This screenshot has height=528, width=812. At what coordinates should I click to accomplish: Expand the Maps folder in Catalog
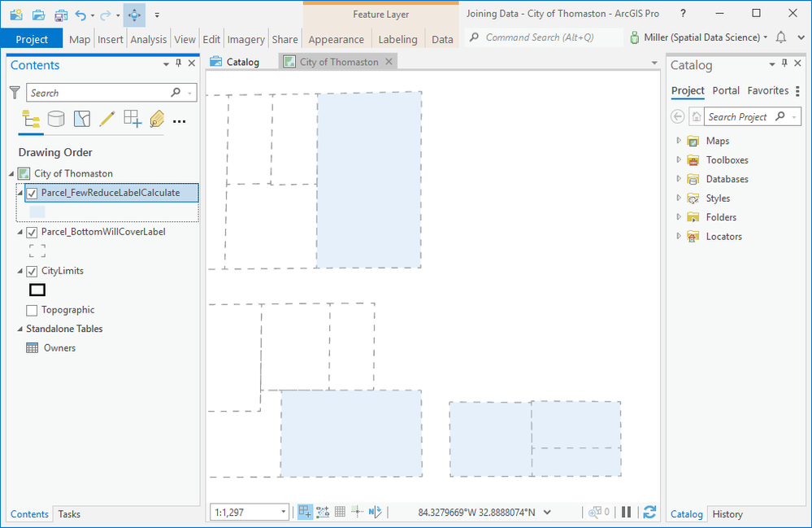(x=679, y=141)
